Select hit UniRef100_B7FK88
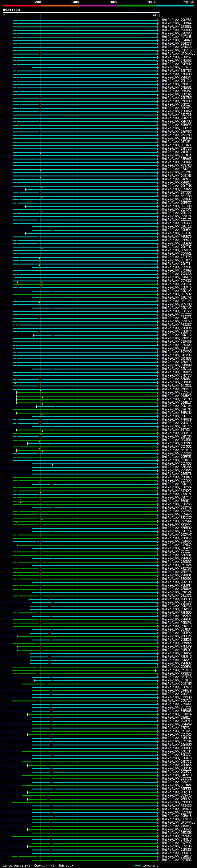The height and width of the screenshot is (868, 197). pos(177,74)
